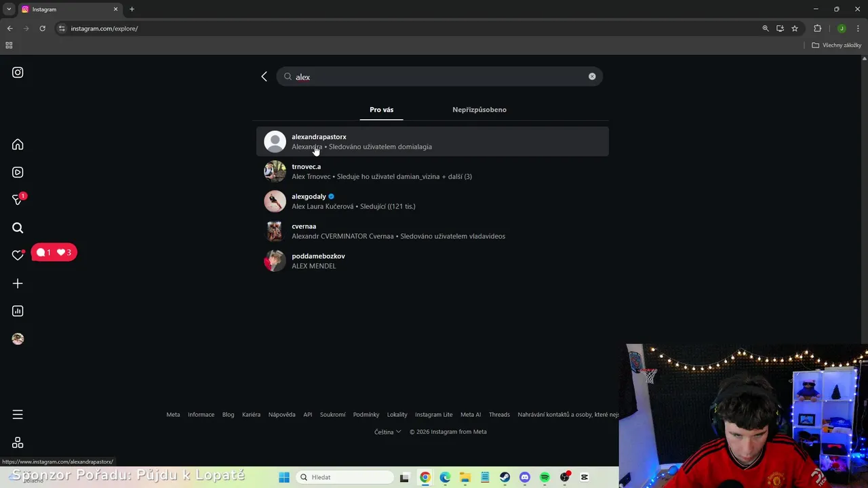Image resolution: width=868 pixels, height=488 pixels.
Task: Open Steam from the taskbar
Action: point(505,477)
